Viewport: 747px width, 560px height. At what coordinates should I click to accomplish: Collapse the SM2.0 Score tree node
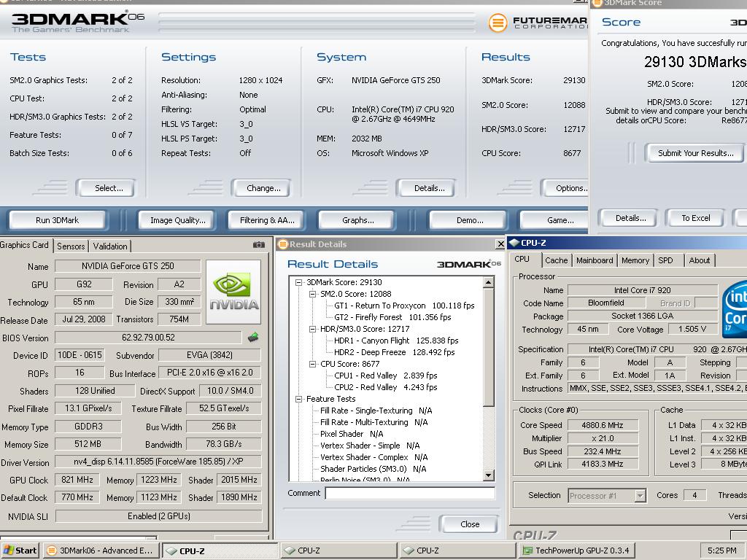tap(312, 295)
